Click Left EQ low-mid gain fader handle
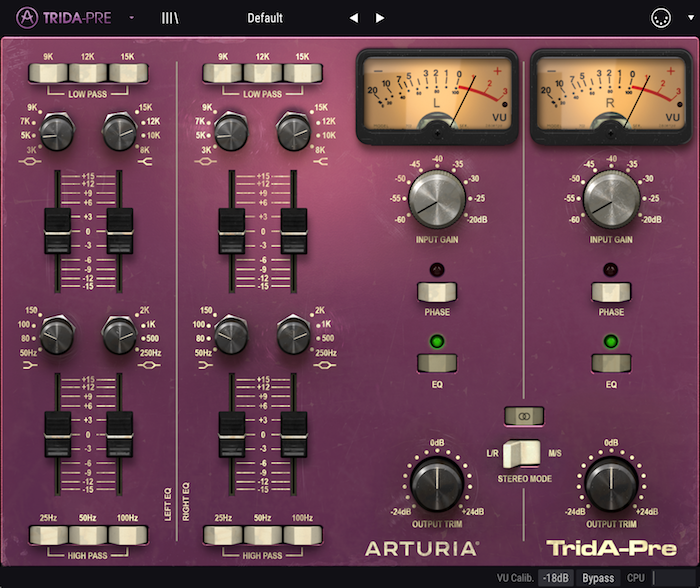The width and height of the screenshot is (700, 588). click(x=120, y=434)
